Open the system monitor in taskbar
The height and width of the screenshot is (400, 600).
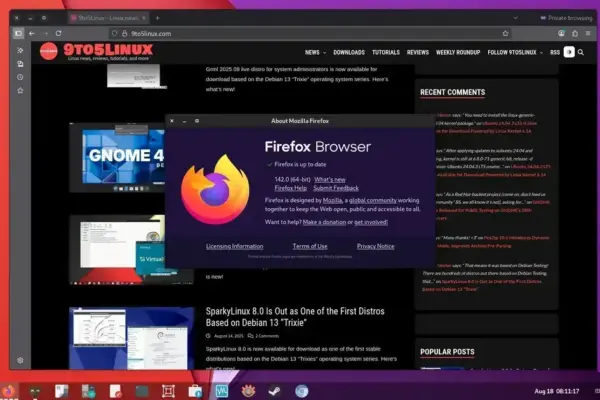222,391
